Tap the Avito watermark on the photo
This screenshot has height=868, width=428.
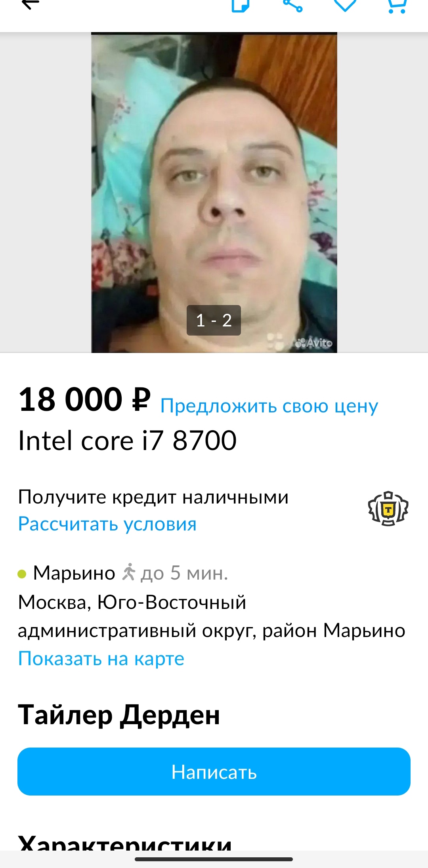[314, 342]
